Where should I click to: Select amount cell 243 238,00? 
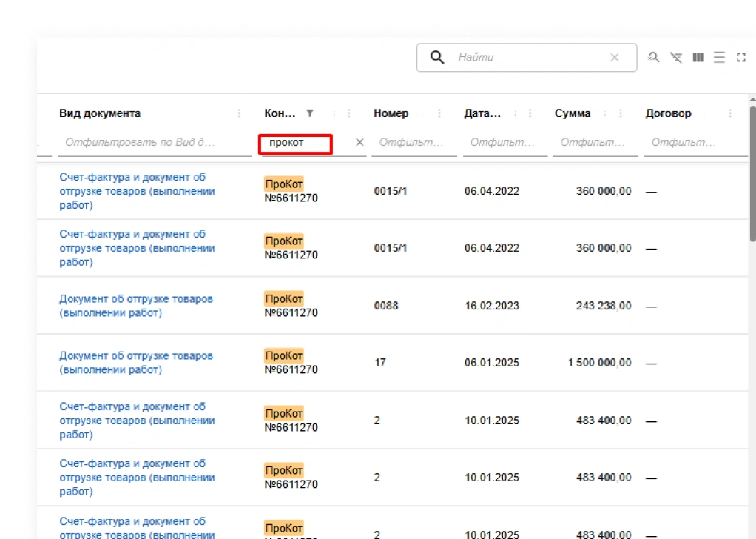coord(604,306)
